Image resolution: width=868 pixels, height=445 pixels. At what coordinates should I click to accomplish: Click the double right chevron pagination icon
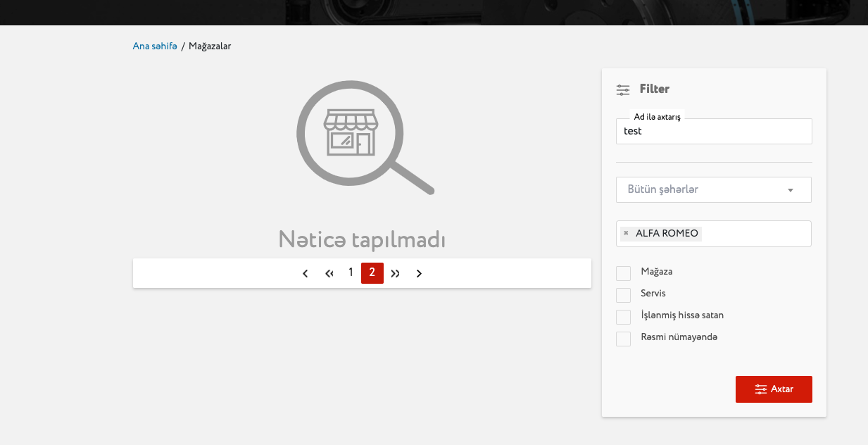tap(396, 273)
